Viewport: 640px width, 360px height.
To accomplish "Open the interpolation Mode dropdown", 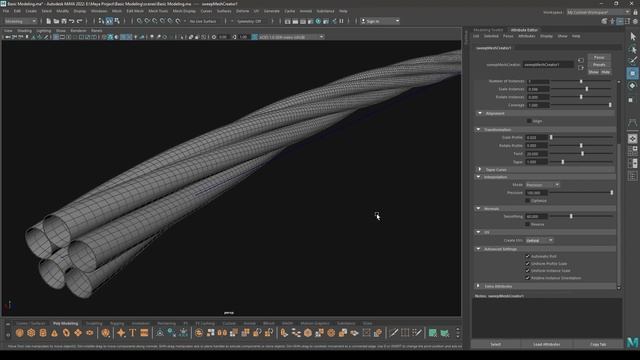I will 542,185.
